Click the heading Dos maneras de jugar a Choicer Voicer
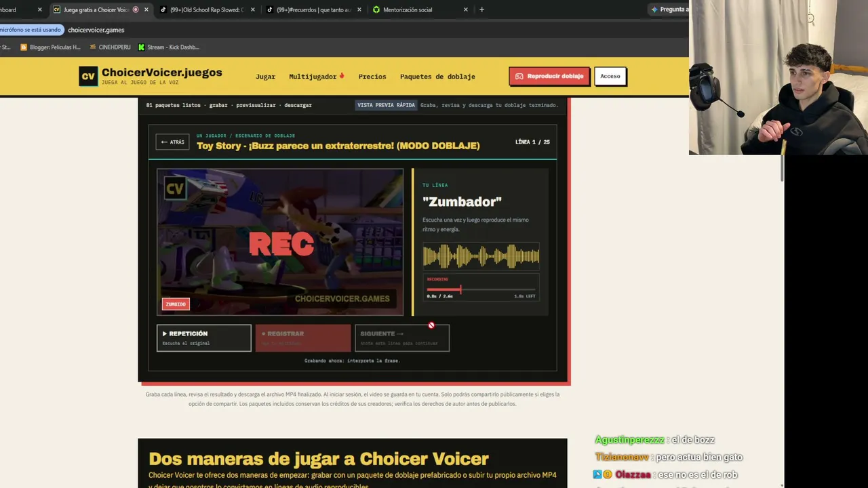 319,459
